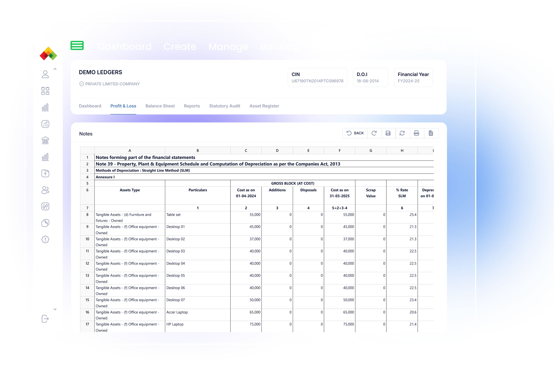
Task: Open the Banking menu
Action: (279, 47)
